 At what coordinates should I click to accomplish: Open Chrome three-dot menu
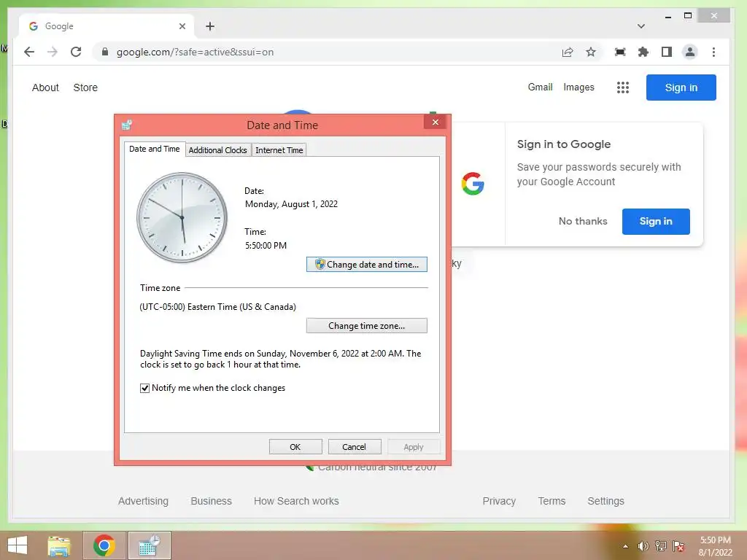[x=713, y=52]
